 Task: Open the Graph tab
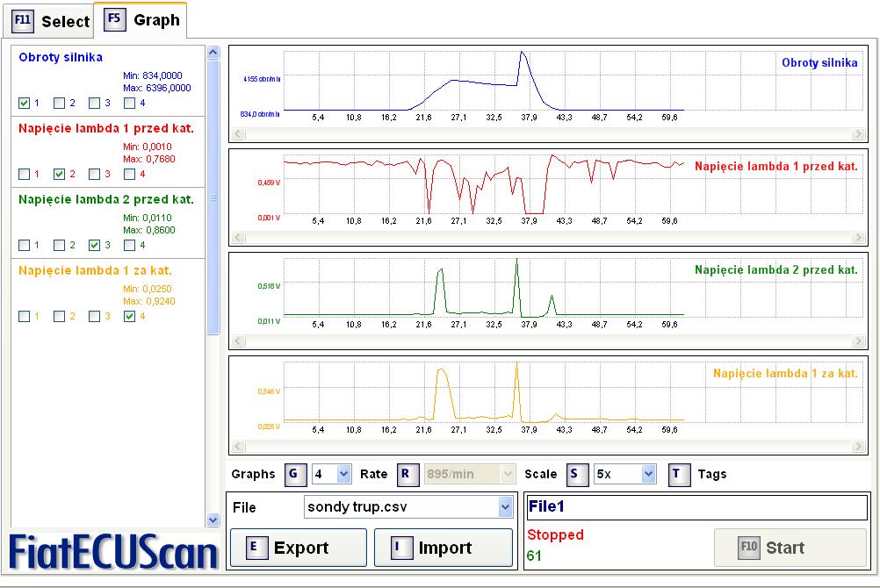[x=142, y=19]
